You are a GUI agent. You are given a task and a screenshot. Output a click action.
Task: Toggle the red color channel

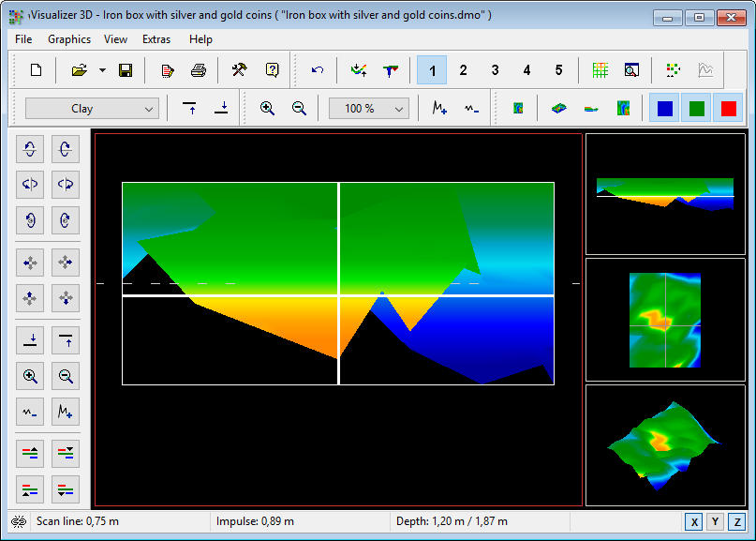tap(728, 108)
